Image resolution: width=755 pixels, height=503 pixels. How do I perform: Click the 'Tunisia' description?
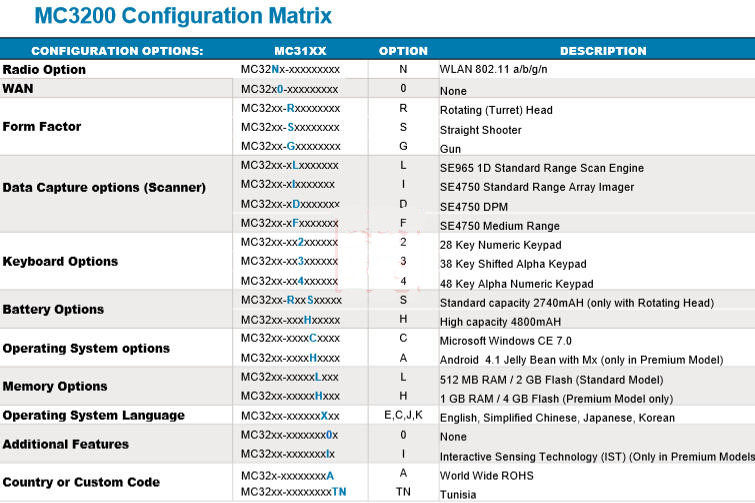click(458, 495)
